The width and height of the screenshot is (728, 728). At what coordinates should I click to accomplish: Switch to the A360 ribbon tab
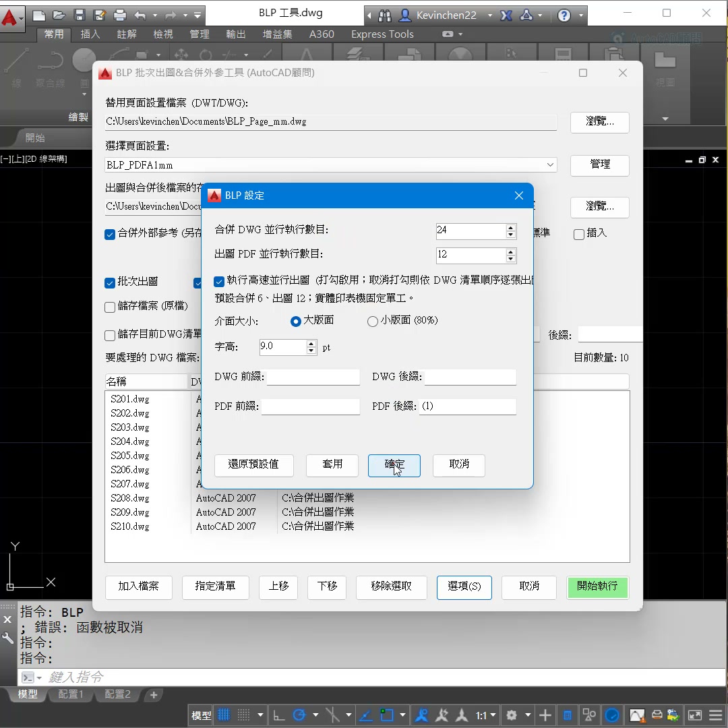pyautogui.click(x=322, y=34)
